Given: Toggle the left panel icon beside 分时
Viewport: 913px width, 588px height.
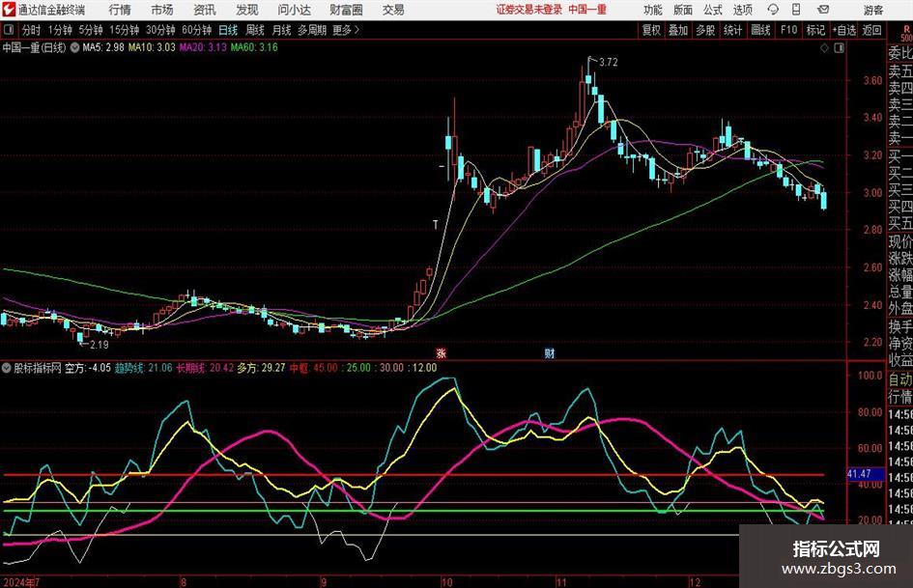Looking at the screenshot, I should coord(9,30).
